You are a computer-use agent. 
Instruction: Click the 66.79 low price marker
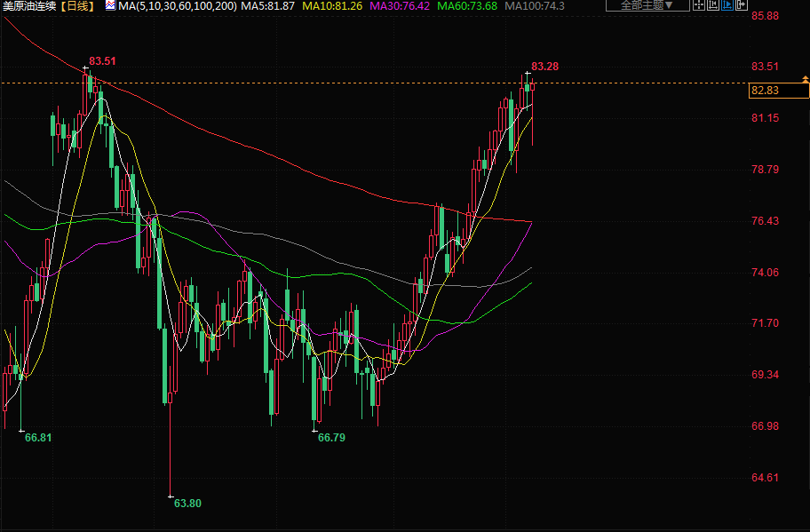click(x=331, y=438)
